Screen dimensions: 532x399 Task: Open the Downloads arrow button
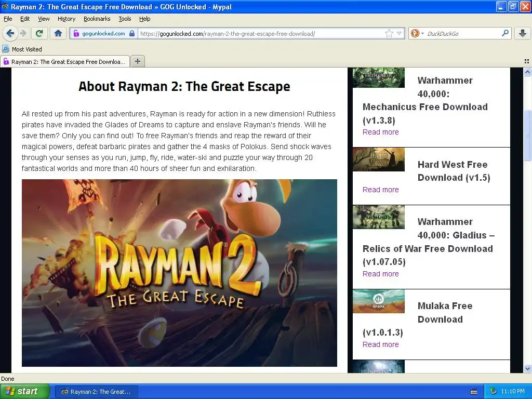click(x=523, y=33)
